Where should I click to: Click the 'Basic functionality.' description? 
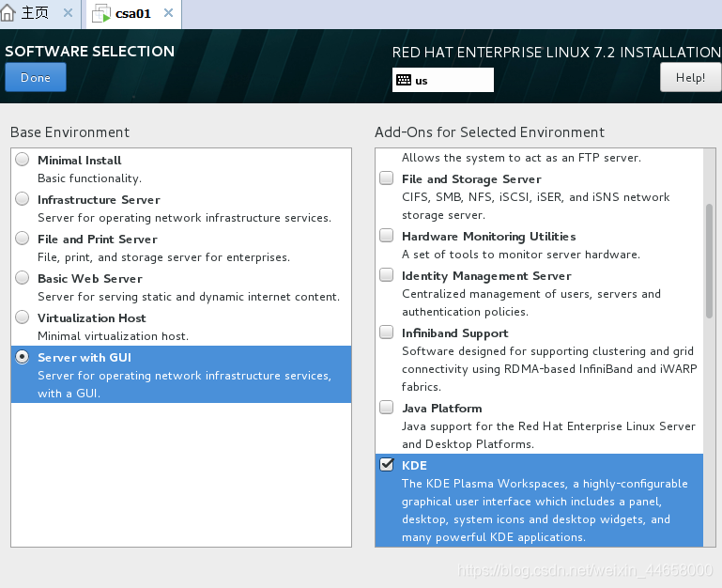(x=90, y=178)
